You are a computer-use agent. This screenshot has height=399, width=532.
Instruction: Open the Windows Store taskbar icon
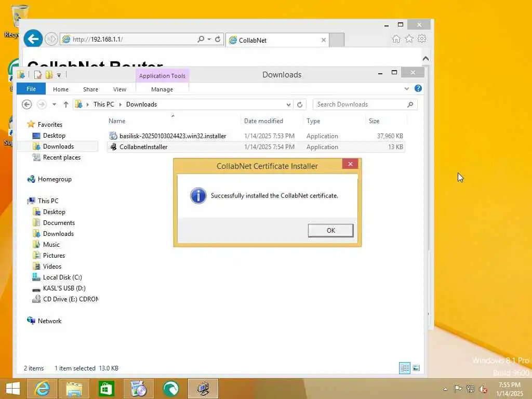coord(106,389)
